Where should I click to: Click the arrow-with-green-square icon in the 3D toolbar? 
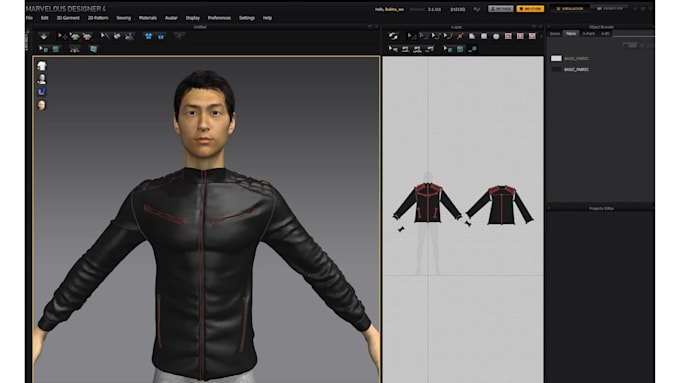point(43,49)
